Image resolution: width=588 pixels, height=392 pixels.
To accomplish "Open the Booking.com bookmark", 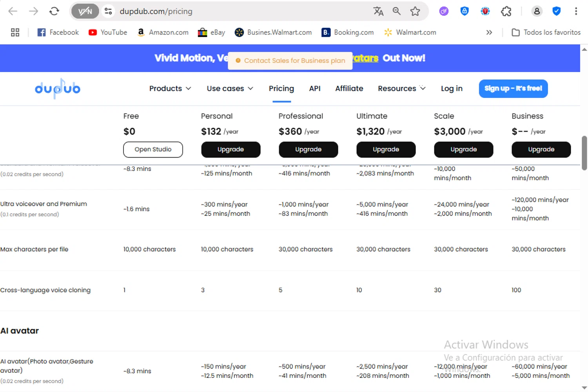I will point(347,33).
